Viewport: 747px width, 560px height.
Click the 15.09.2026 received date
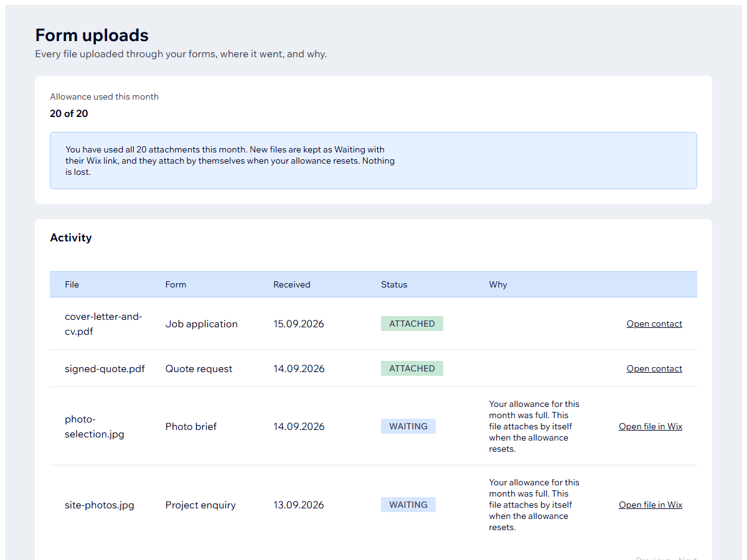[x=299, y=324]
